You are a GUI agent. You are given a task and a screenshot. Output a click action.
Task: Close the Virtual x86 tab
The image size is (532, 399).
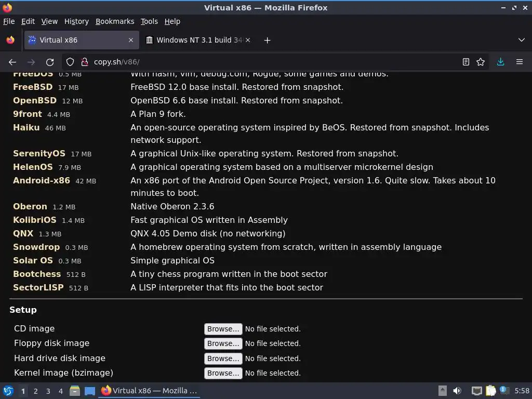[131, 40]
